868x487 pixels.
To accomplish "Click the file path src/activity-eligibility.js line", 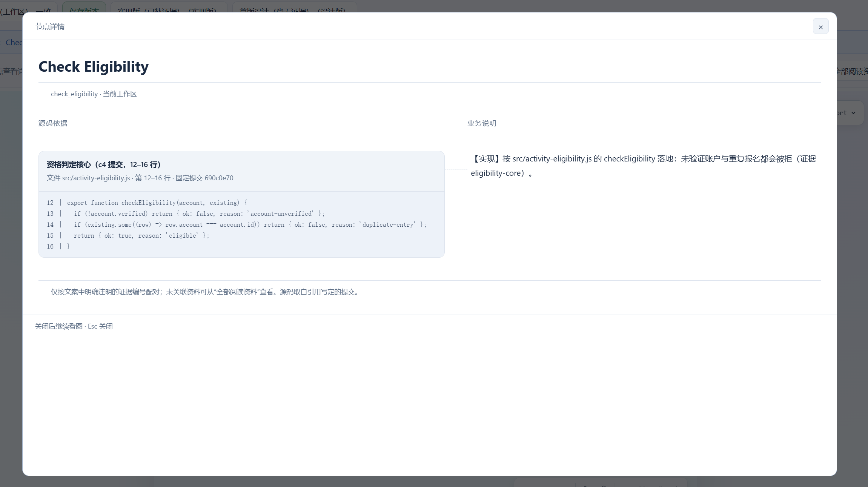I will 140,178.
